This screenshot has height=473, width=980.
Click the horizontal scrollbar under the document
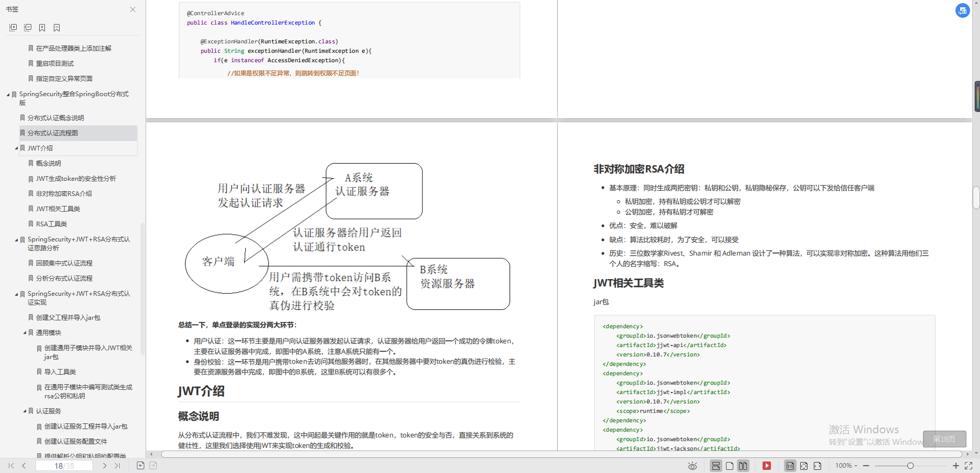[x=562, y=454]
